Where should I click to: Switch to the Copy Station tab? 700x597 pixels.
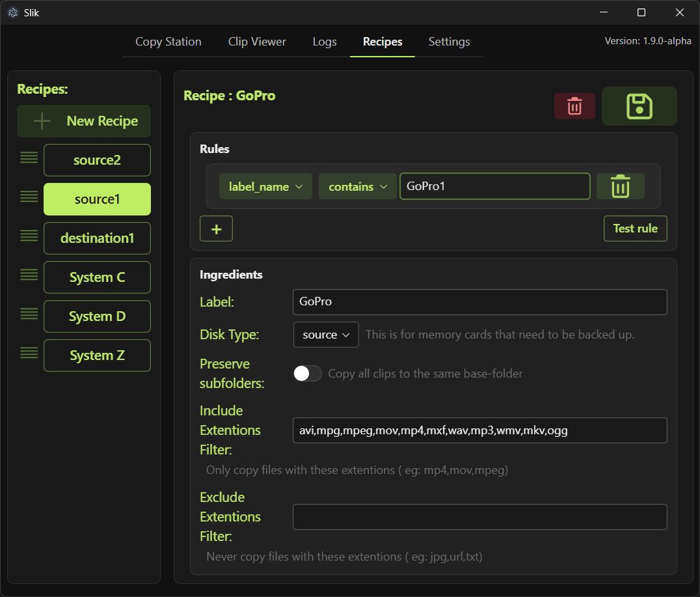point(168,42)
